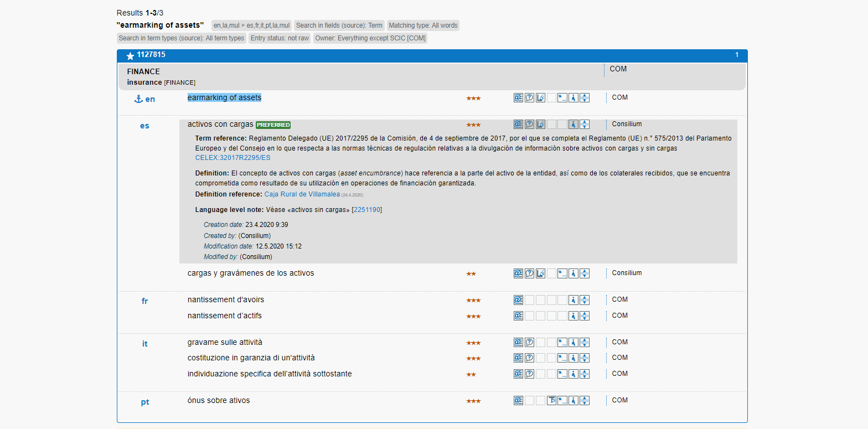Collapse details of 'activos con cargas'
The width and height of the screenshot is (868, 429).
585,125
